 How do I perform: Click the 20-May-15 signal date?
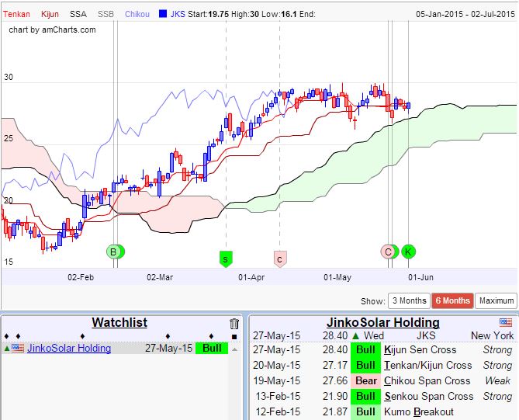[x=277, y=366]
